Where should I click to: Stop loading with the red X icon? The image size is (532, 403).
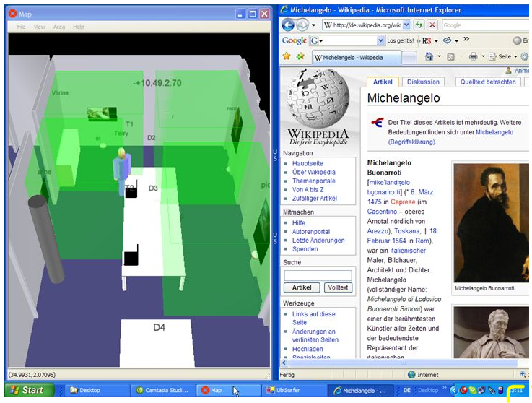(432, 25)
